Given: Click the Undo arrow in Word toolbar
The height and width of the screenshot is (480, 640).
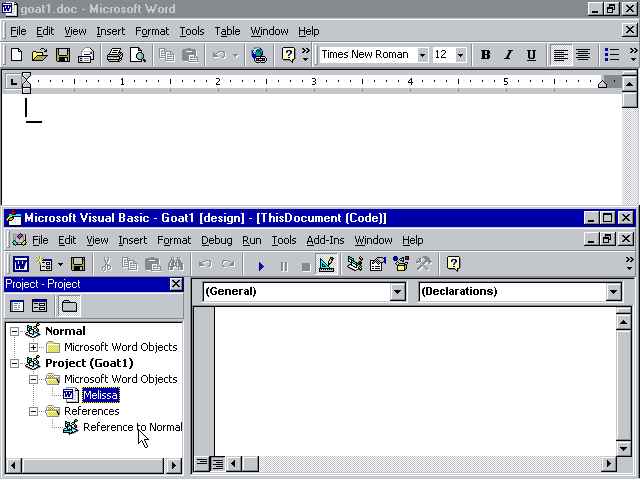Looking at the screenshot, I should 219,55.
